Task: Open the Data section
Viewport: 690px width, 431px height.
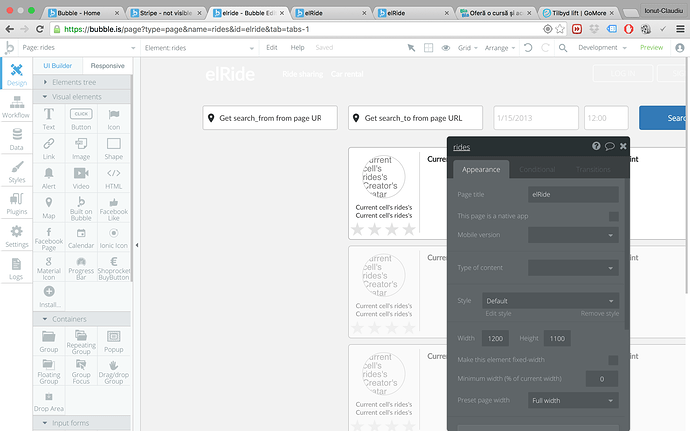Action: (x=17, y=139)
